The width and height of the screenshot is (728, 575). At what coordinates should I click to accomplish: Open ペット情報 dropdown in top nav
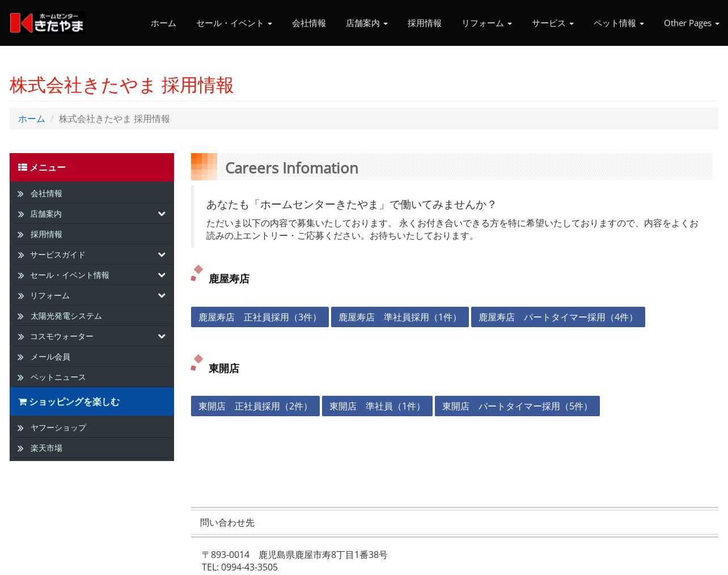(x=619, y=23)
